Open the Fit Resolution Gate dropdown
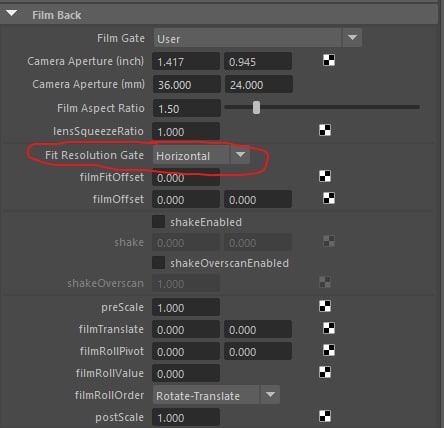 coord(201,155)
